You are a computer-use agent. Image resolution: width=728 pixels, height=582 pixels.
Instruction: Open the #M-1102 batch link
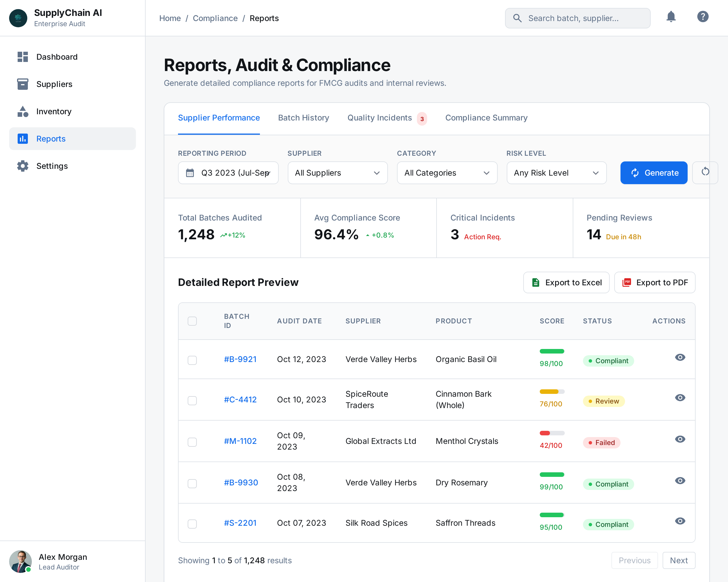click(x=240, y=441)
